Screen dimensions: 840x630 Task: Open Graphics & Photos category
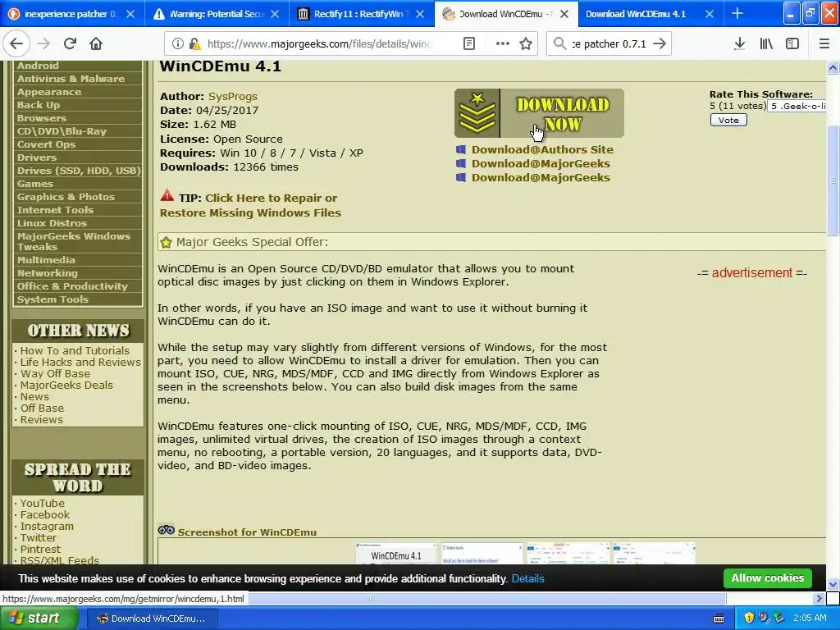tap(66, 197)
